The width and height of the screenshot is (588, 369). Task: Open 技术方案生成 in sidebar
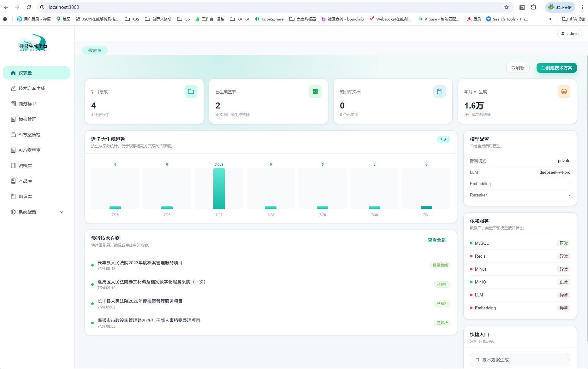click(36, 88)
